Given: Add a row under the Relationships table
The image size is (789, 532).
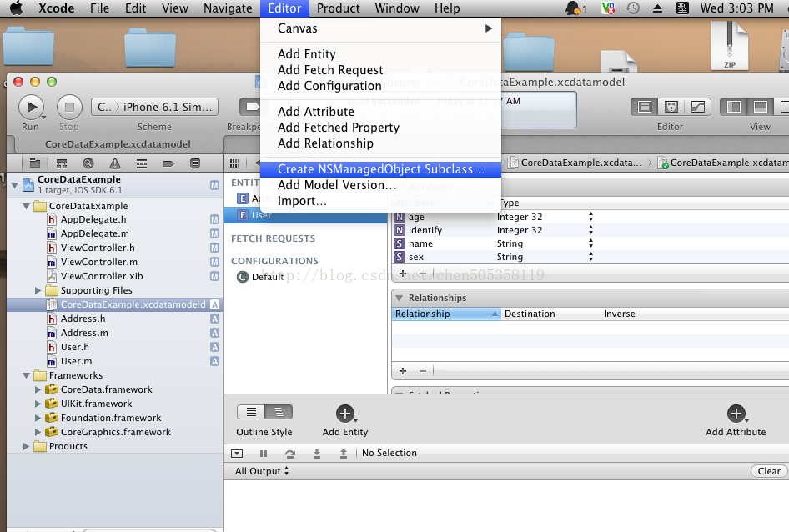Looking at the screenshot, I should pos(403,371).
